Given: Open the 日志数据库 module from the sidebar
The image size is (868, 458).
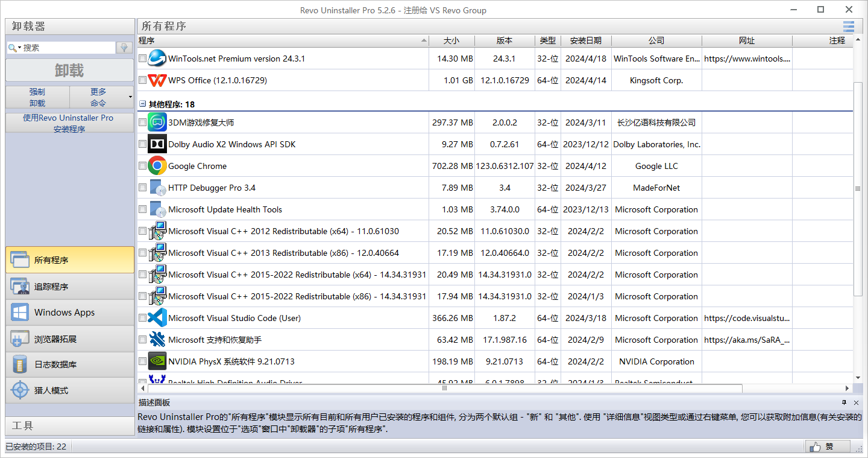Looking at the screenshot, I should (x=70, y=364).
